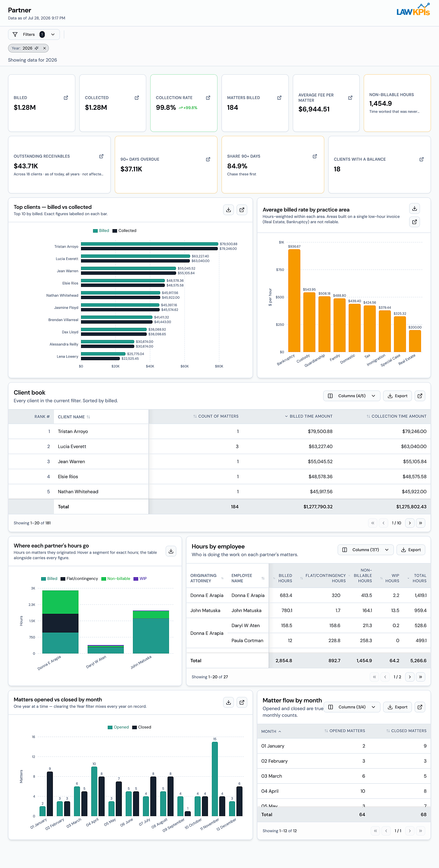Sort by Collection Time Amount column
This screenshot has height=868, width=439.
[x=397, y=417]
